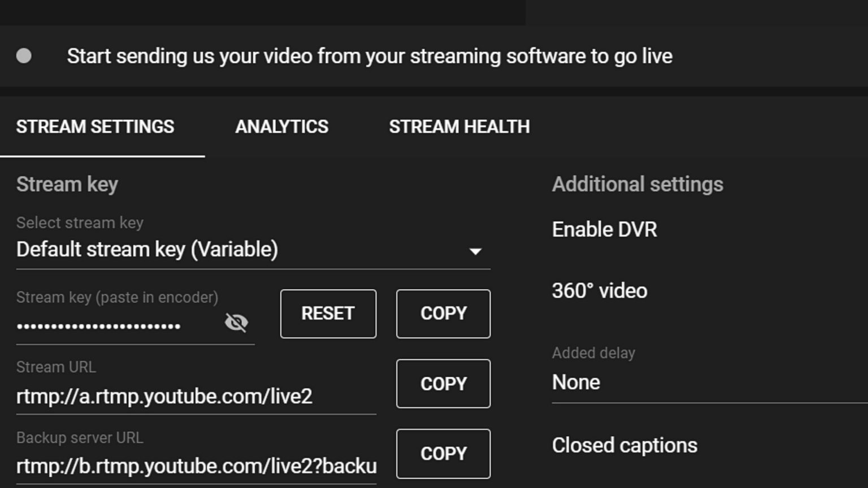Toggle stream key visibility eye icon
Image resolution: width=868 pixels, height=488 pixels.
click(x=236, y=323)
